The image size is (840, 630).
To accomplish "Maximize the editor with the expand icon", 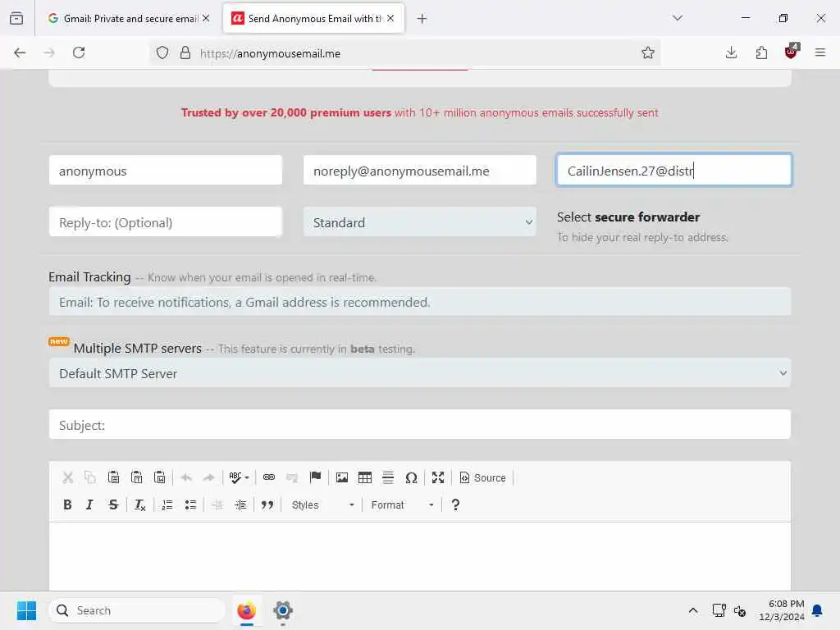I will pos(438,477).
